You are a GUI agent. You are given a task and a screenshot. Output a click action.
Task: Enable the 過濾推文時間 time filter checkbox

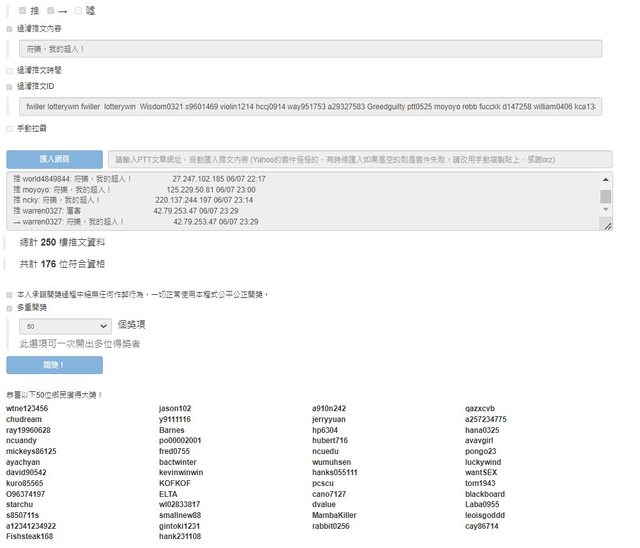[10, 71]
